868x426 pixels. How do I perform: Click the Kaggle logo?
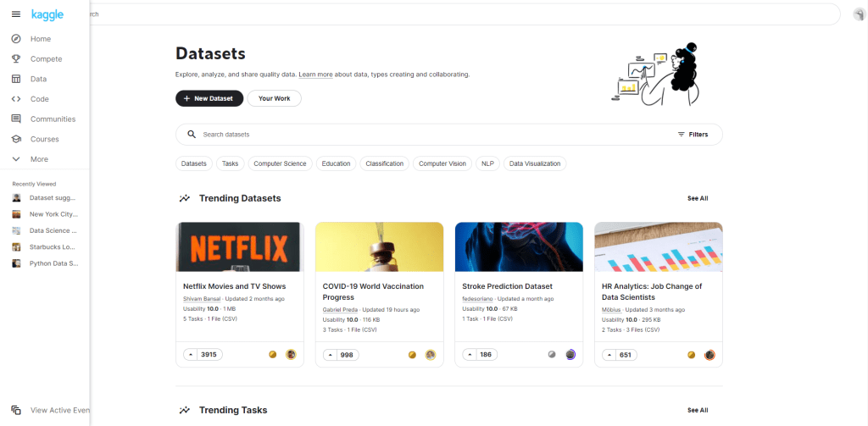(47, 14)
